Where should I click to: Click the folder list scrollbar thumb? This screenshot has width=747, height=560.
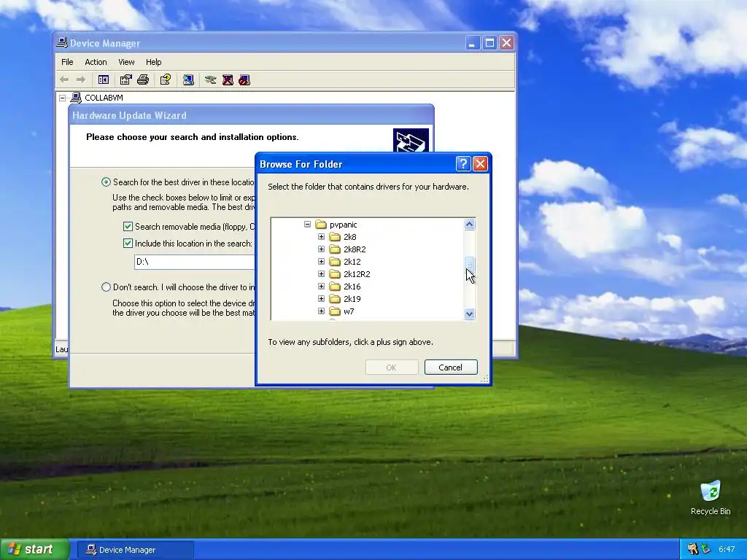(x=469, y=262)
